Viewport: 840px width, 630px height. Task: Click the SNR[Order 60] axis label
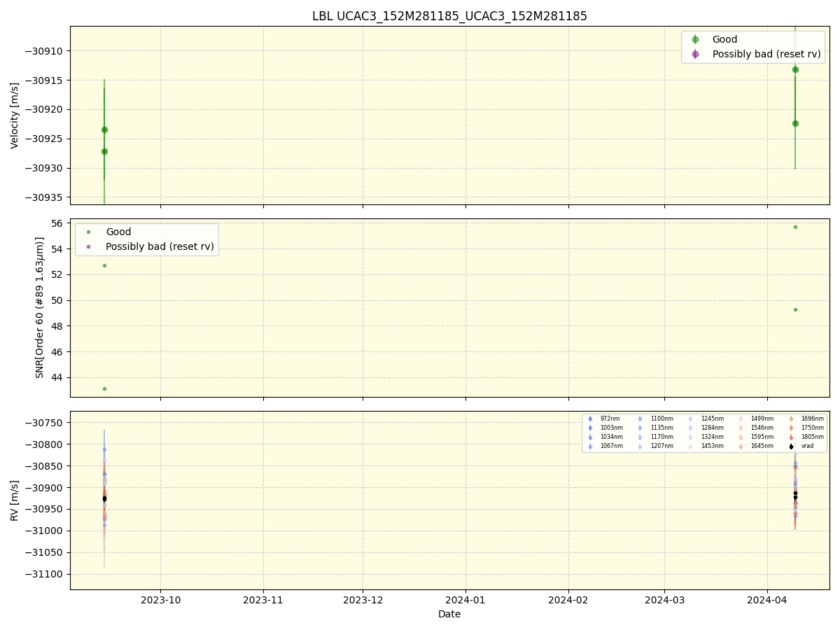coord(41,307)
